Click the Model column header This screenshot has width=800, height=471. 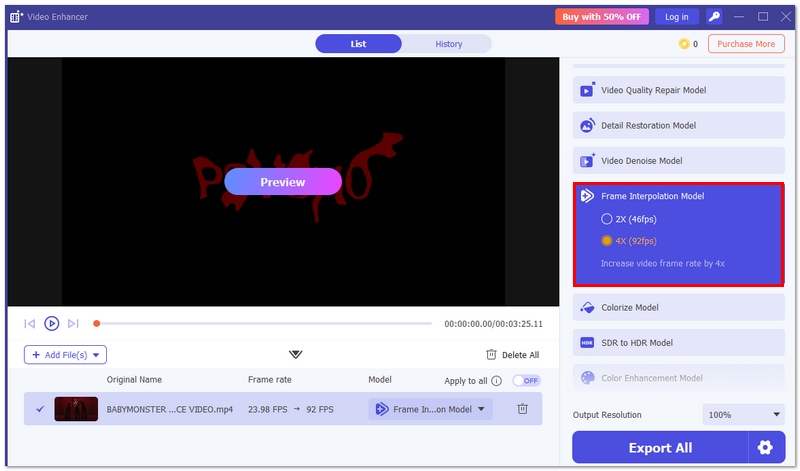coord(380,380)
